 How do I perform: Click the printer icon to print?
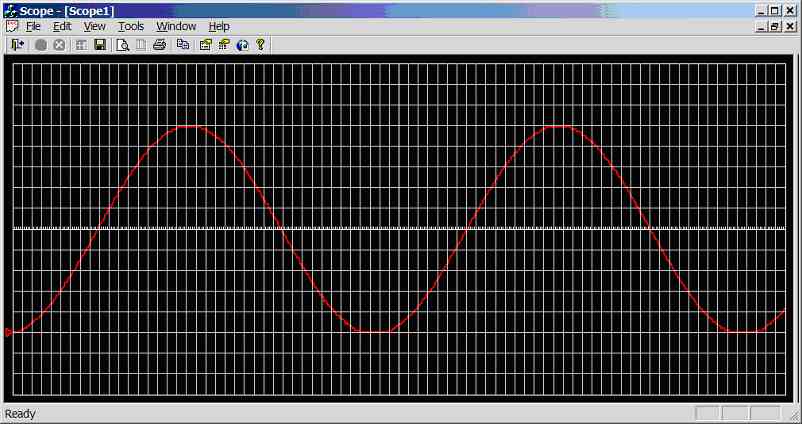tap(159, 45)
